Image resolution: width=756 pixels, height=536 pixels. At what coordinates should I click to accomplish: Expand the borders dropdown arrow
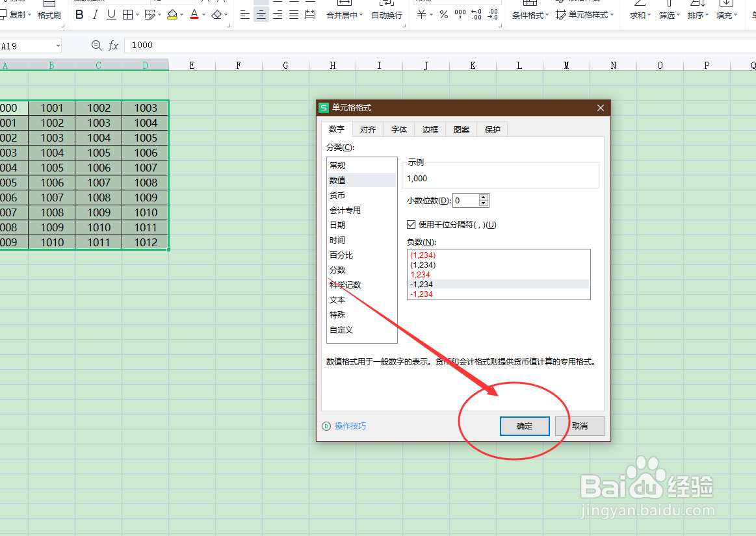(137, 15)
